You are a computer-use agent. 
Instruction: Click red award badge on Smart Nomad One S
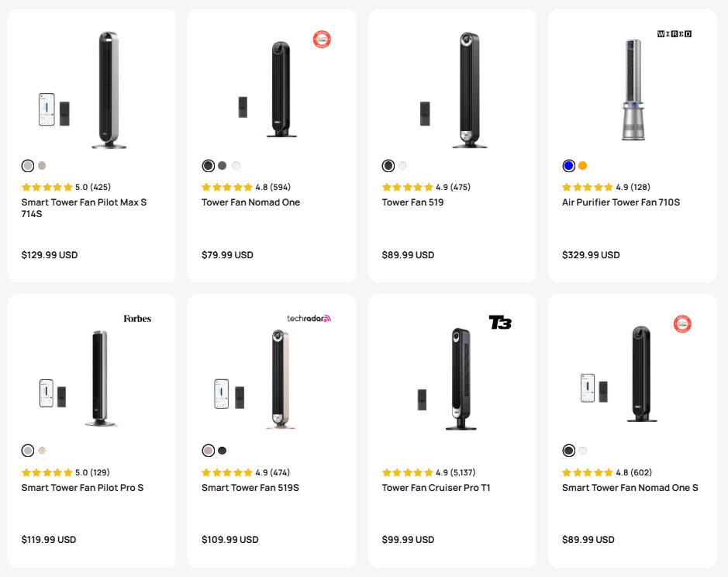(x=682, y=324)
